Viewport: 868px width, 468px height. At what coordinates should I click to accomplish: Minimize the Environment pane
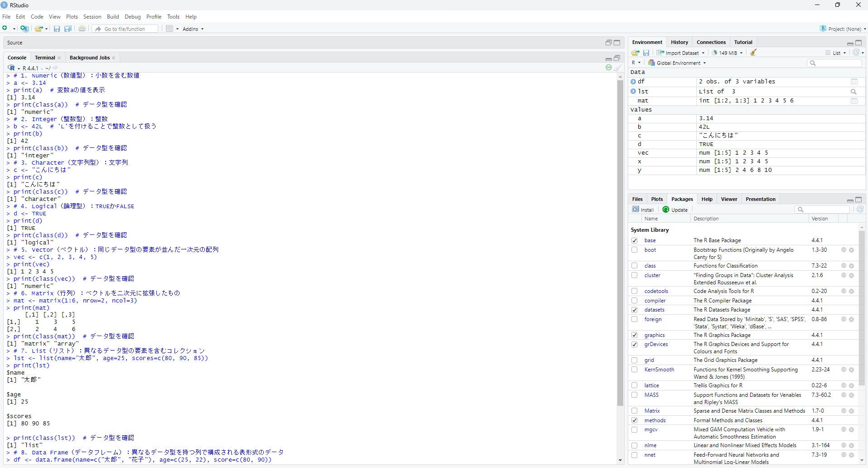click(x=850, y=43)
